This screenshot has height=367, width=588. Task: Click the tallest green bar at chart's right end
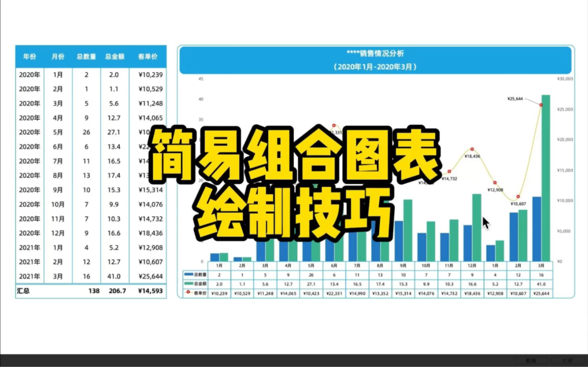[x=546, y=178]
